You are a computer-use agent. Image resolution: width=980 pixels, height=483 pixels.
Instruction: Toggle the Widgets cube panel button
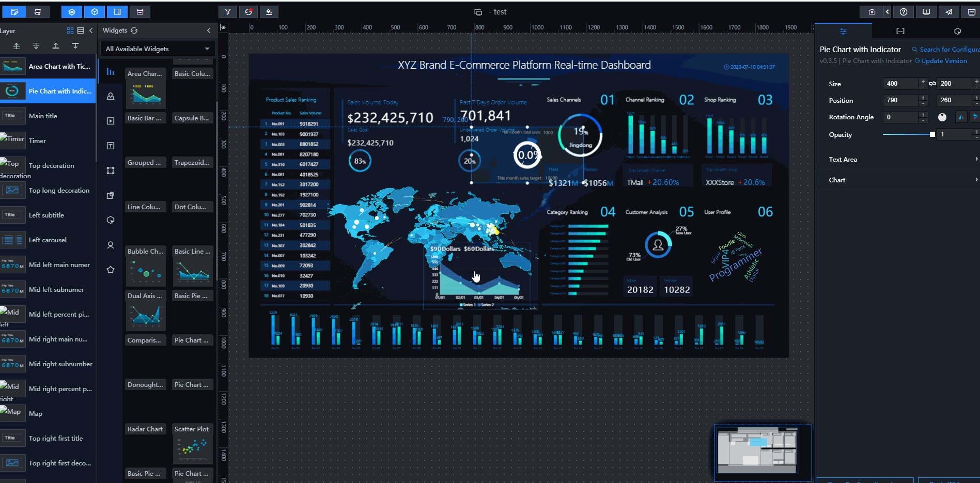[95, 12]
